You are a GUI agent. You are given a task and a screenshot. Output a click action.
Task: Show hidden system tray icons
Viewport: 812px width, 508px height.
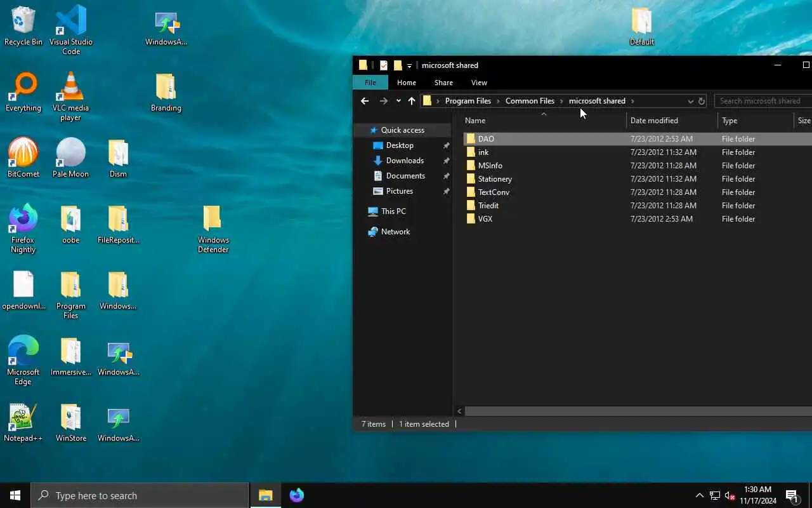tap(699, 495)
